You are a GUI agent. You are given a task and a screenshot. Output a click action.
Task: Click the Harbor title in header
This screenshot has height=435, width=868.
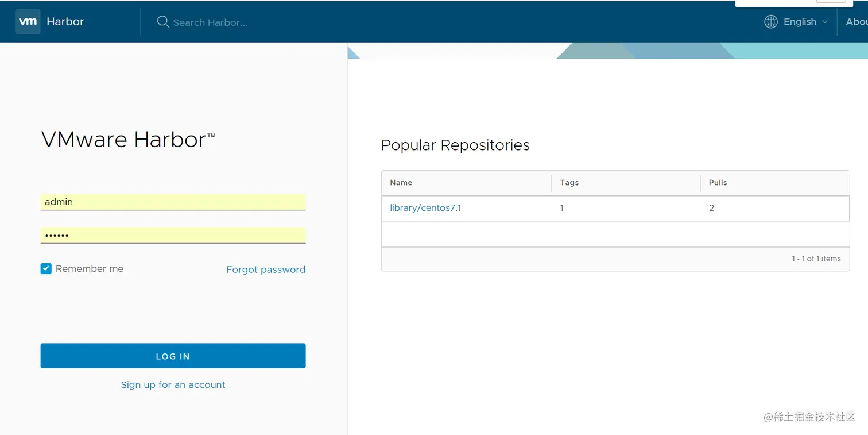[65, 21]
